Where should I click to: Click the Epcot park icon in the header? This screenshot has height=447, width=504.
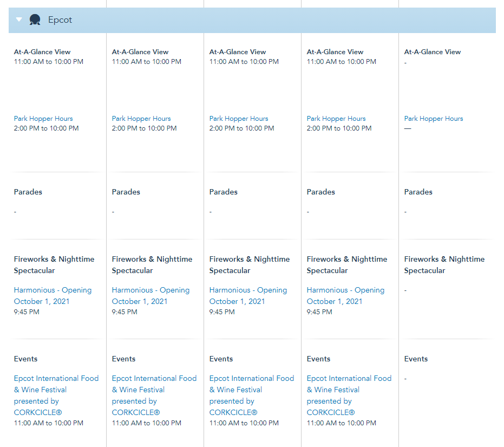tap(35, 20)
